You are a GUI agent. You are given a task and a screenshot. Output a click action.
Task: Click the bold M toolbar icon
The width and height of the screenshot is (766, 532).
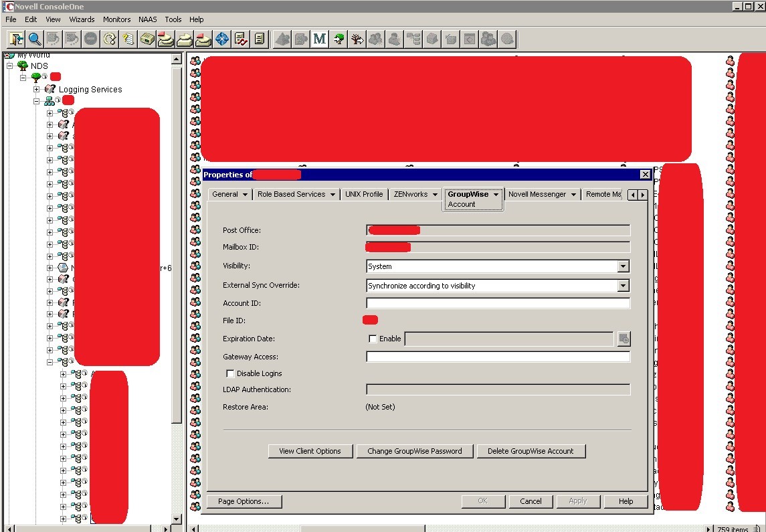tap(320, 39)
